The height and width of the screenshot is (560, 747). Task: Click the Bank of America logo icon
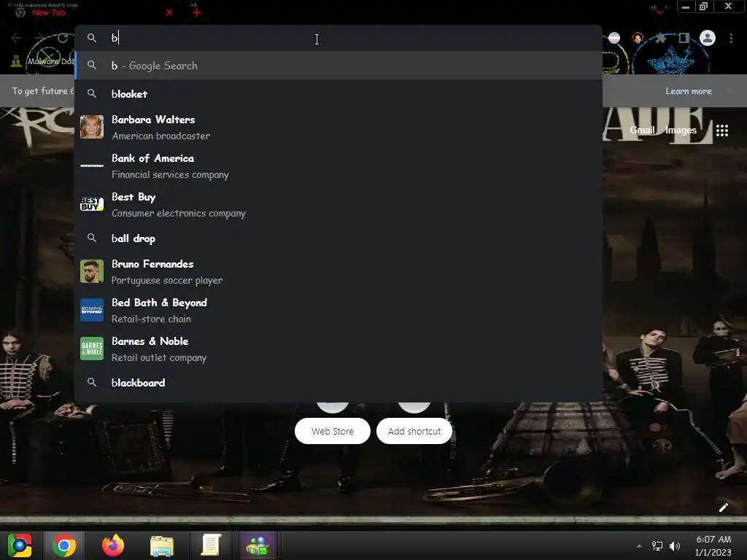(91, 166)
